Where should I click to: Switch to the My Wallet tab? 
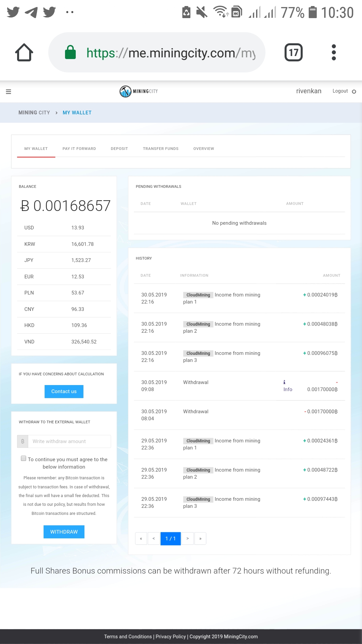click(x=36, y=149)
